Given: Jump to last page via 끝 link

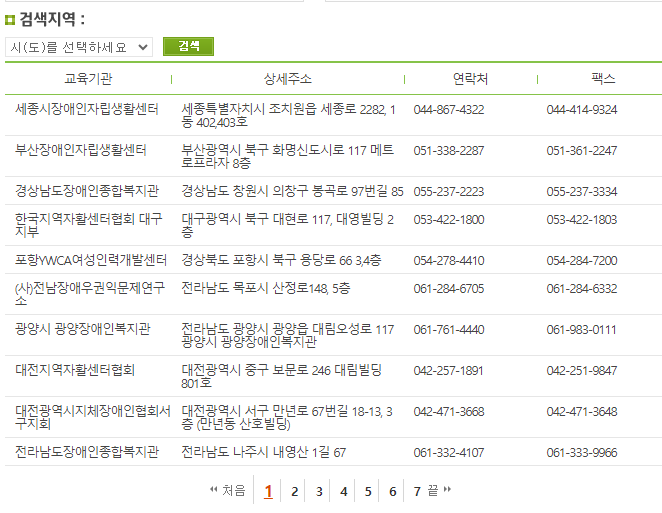Looking at the screenshot, I should pyautogui.click(x=439, y=491).
